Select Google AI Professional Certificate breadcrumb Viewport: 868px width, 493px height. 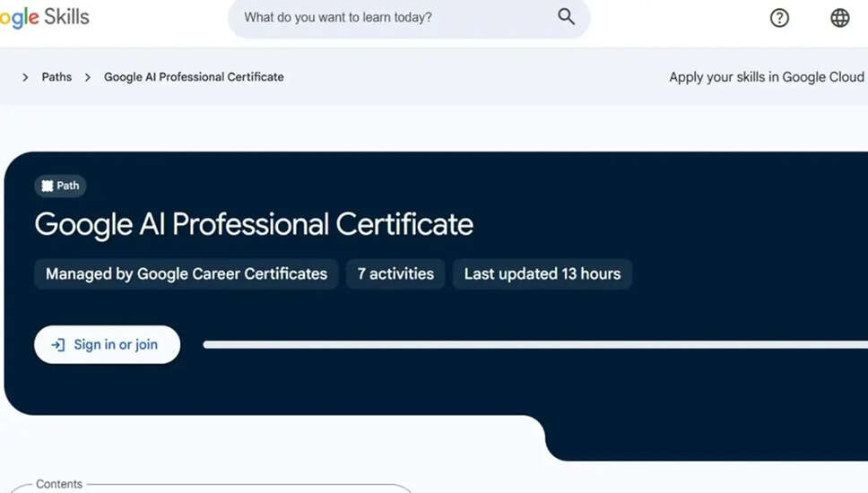(x=194, y=77)
